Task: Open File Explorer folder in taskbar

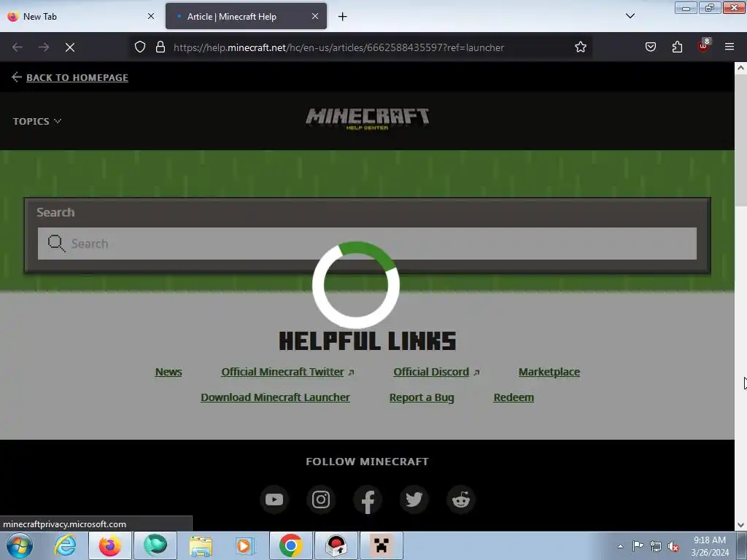Action: pyautogui.click(x=201, y=545)
